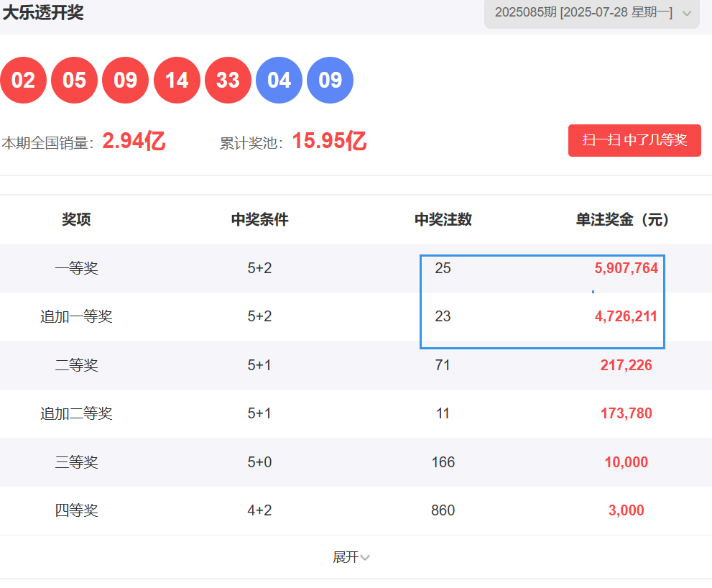Click the red ball number 02
712x588 pixels.
(x=23, y=80)
